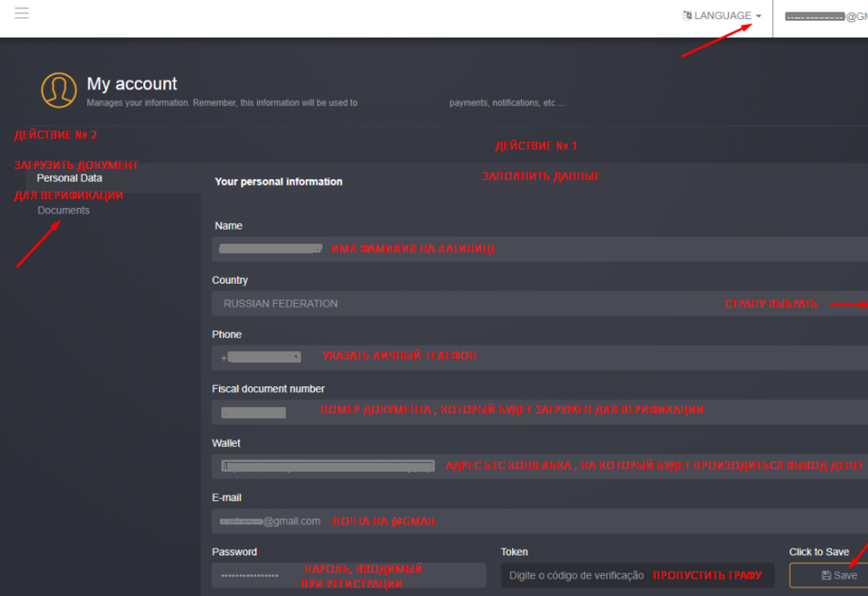
Task: Click the floppy disk icon on Save
Action: click(x=826, y=575)
